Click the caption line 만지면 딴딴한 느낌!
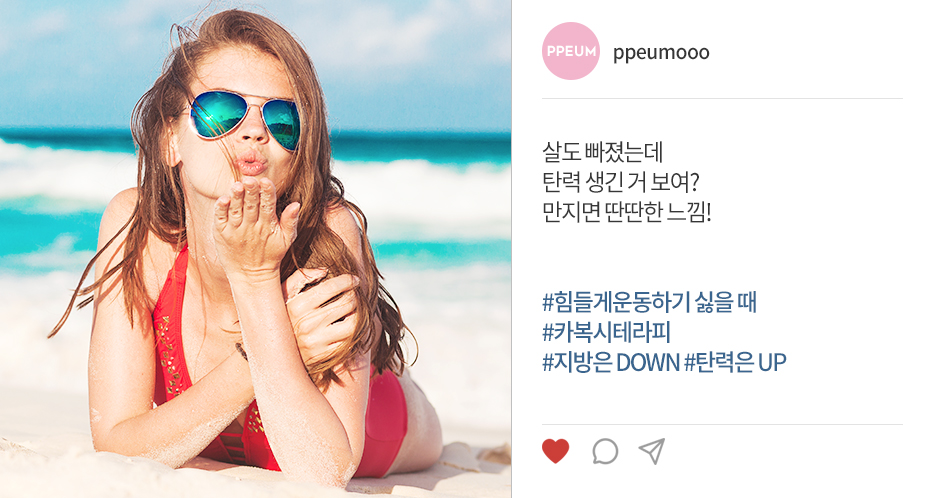The height and width of the screenshot is (498, 925). coord(626,212)
